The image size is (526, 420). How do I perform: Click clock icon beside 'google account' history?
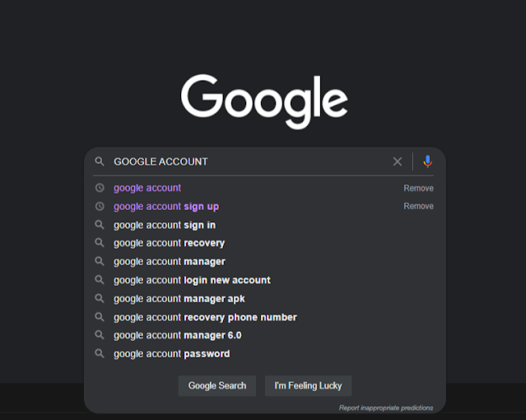pyautogui.click(x=100, y=188)
